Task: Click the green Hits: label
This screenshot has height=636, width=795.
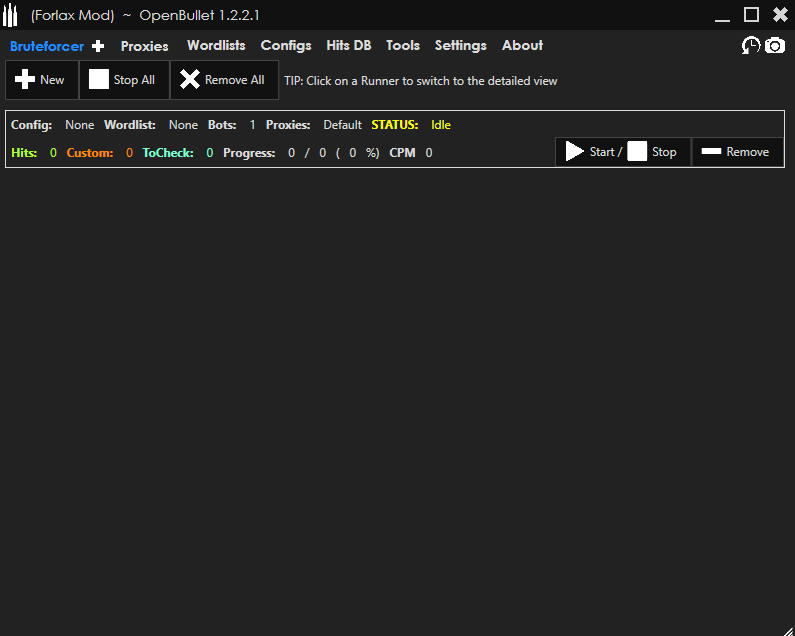Action: [x=24, y=153]
